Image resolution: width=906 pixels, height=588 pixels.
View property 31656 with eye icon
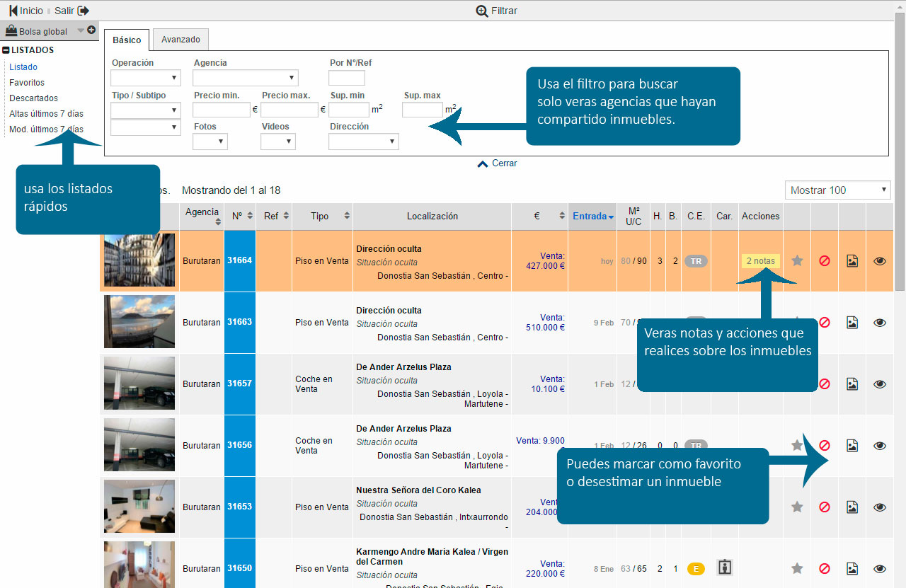[x=880, y=445]
